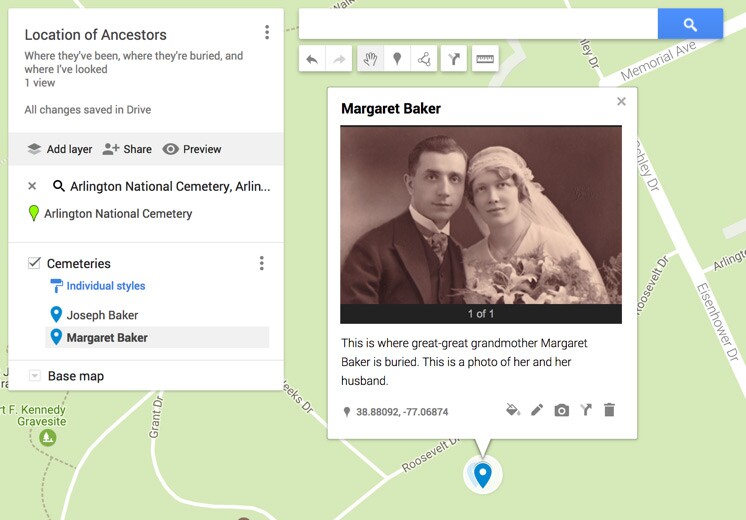746x520 pixels.
Task: Select Margaret Baker in layer list
Action: point(157,337)
